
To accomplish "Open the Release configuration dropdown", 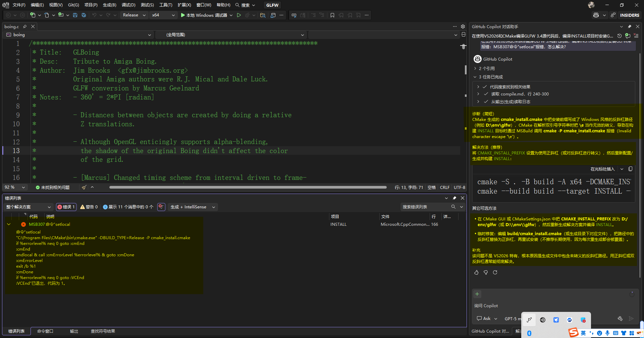I will 134,15.
